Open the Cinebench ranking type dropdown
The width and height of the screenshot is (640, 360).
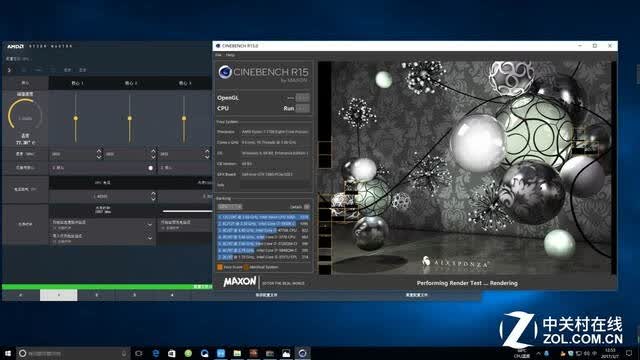230,207
